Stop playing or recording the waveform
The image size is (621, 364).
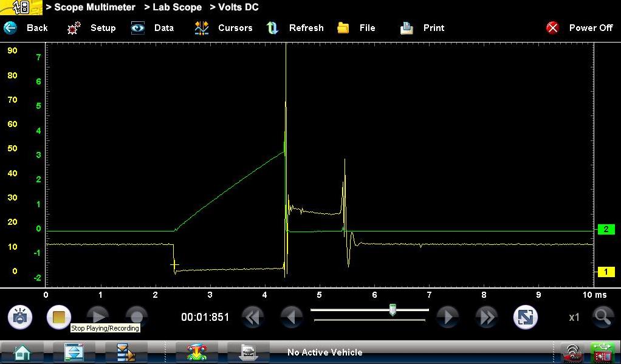[x=59, y=317]
